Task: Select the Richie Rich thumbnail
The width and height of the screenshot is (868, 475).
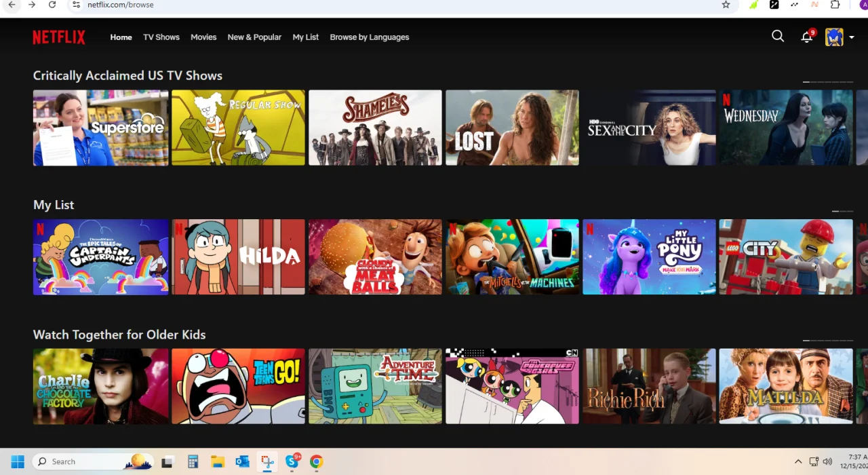Action: click(x=649, y=386)
